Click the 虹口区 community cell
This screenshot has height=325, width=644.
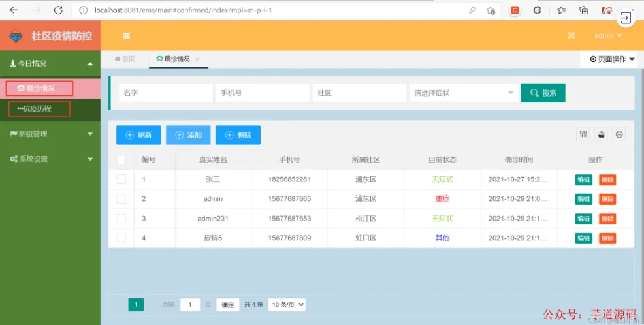(366, 238)
